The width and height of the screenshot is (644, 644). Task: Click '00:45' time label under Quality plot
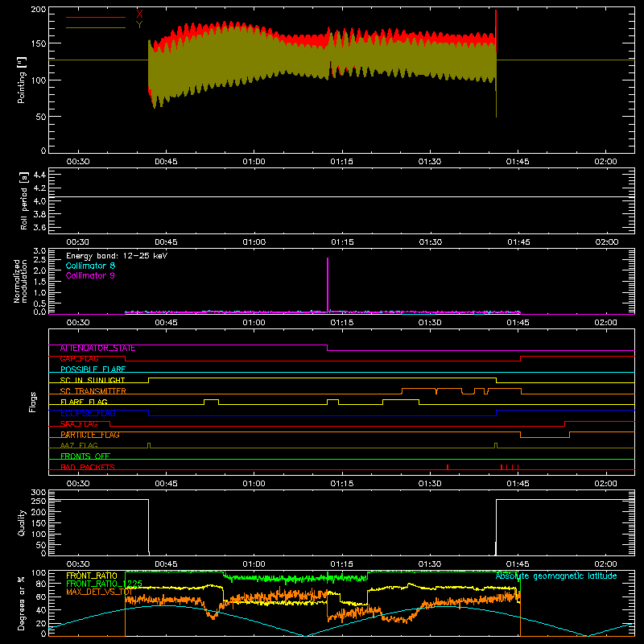click(x=166, y=564)
